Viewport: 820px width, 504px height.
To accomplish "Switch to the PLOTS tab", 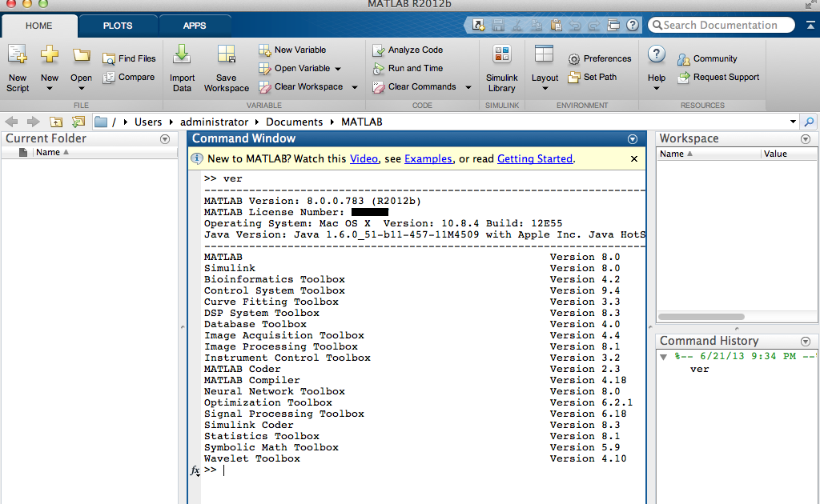I will pyautogui.click(x=118, y=26).
